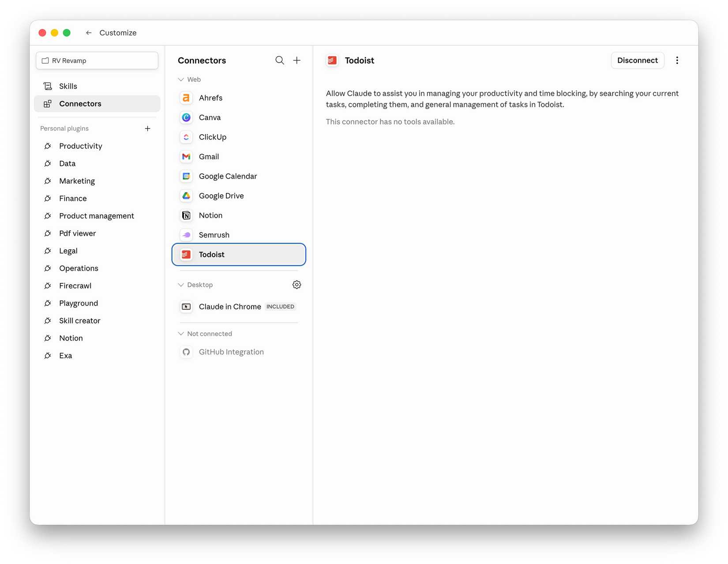728x564 pixels.
Task: Open the Operations plugin
Action: (x=97, y=268)
